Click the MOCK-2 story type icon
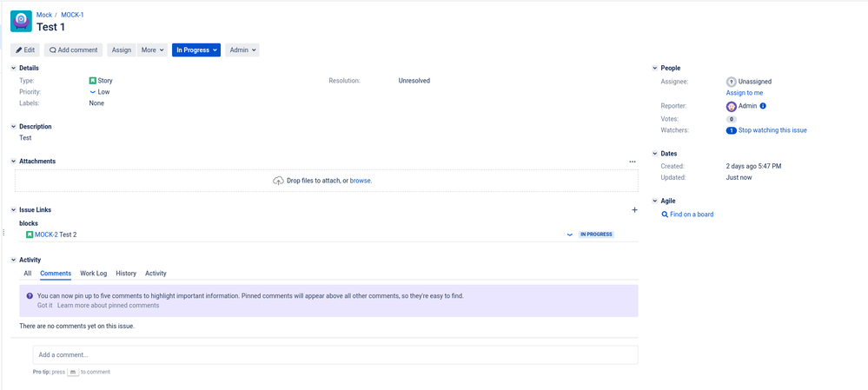The width and height of the screenshot is (868, 390). pos(30,235)
